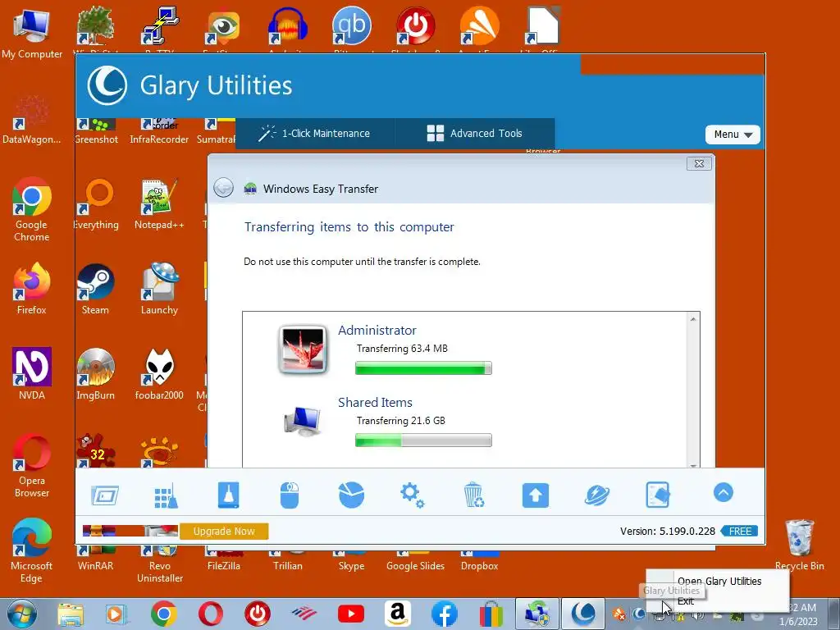The image size is (840, 630).
Task: Select the Launchy desktop shortcut
Action: 159,290
